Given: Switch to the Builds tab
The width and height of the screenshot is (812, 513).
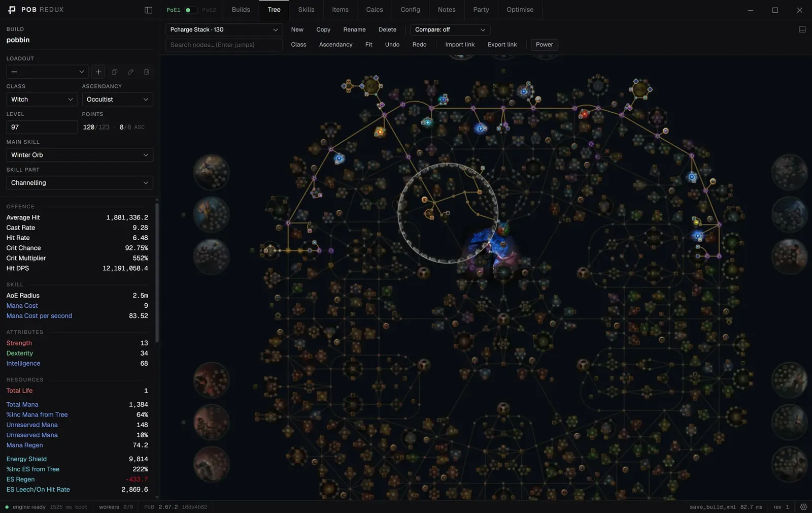Looking at the screenshot, I should pyautogui.click(x=241, y=10).
